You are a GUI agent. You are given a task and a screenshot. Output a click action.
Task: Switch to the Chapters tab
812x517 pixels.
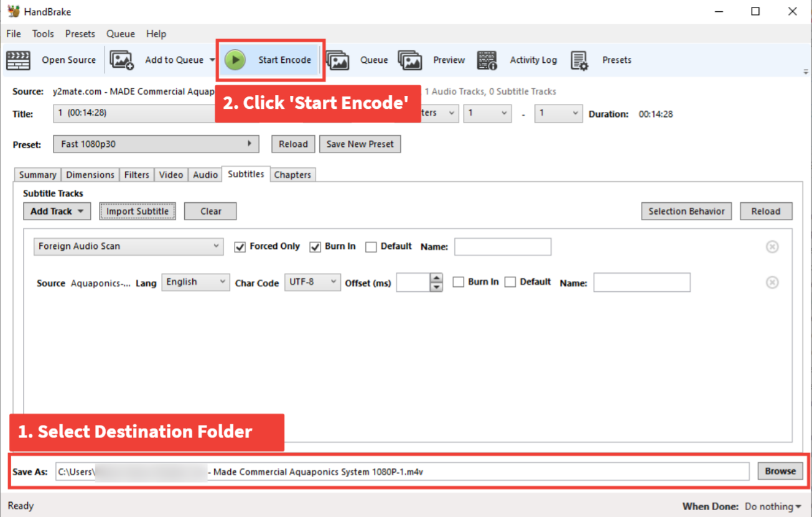click(292, 175)
